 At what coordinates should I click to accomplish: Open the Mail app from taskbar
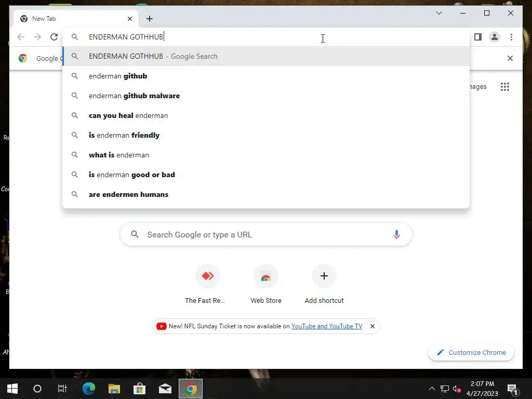coord(165,389)
